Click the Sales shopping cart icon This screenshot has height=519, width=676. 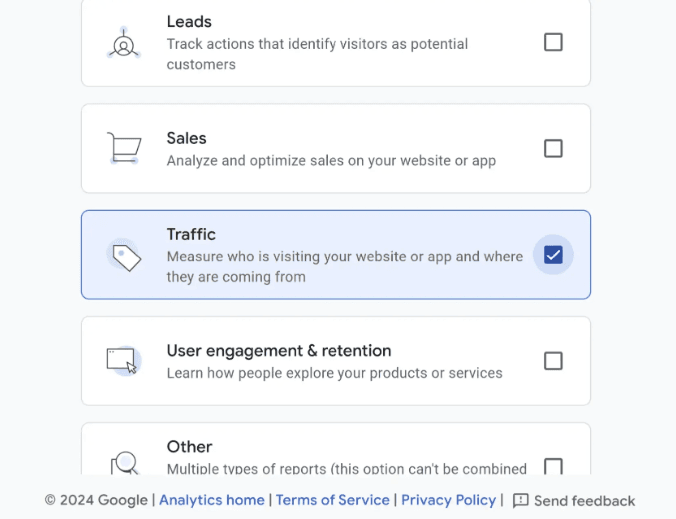click(x=124, y=148)
